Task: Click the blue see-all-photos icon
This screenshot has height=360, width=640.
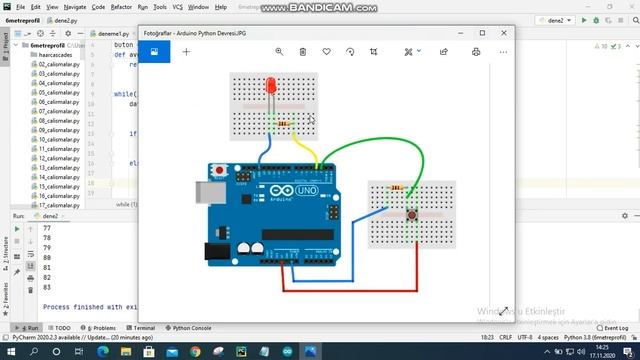Action: (154, 52)
